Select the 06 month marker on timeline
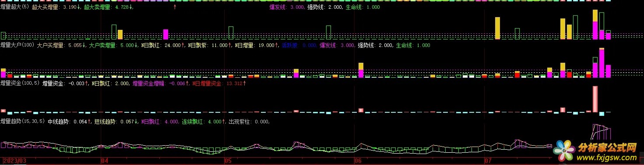 358,161
